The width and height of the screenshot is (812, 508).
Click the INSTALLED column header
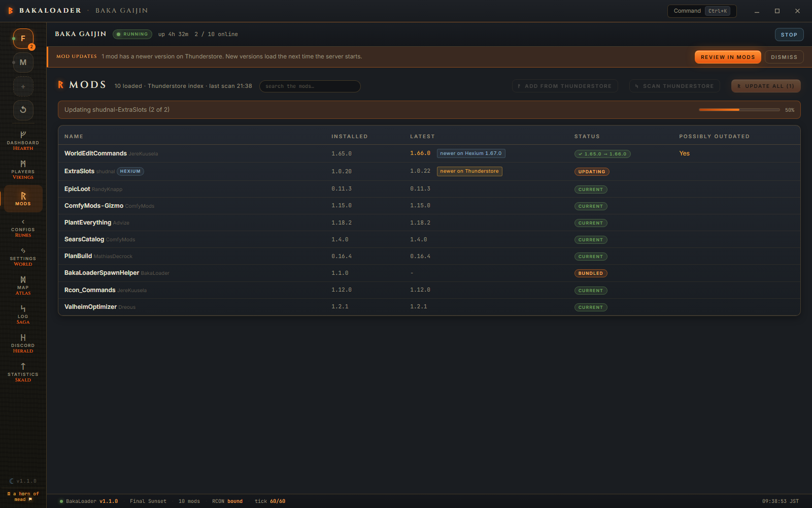tap(349, 137)
